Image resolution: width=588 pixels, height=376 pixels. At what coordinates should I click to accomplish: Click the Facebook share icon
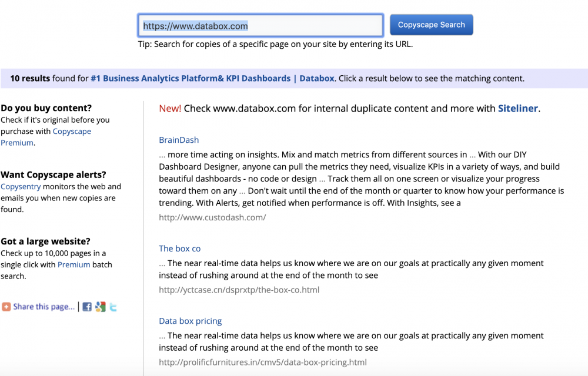point(87,307)
